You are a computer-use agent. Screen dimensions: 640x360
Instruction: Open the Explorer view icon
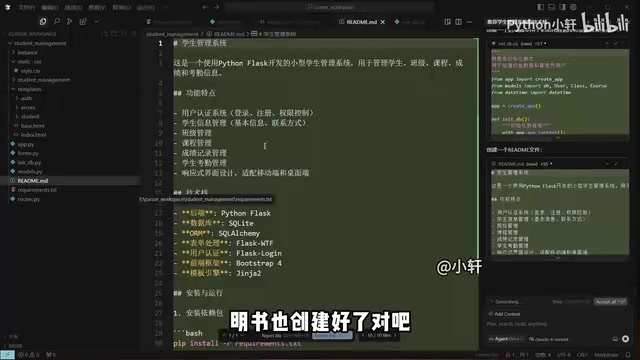click(43, 21)
